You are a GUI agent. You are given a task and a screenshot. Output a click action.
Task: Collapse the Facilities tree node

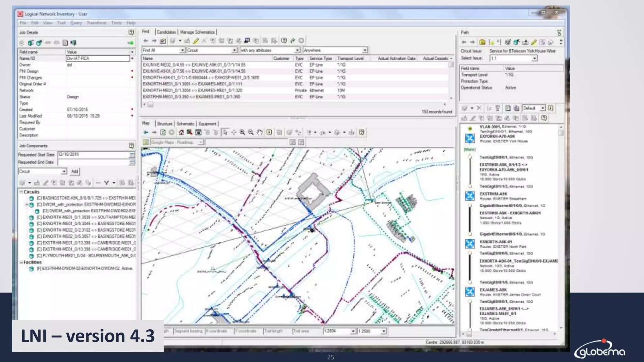coord(21,262)
